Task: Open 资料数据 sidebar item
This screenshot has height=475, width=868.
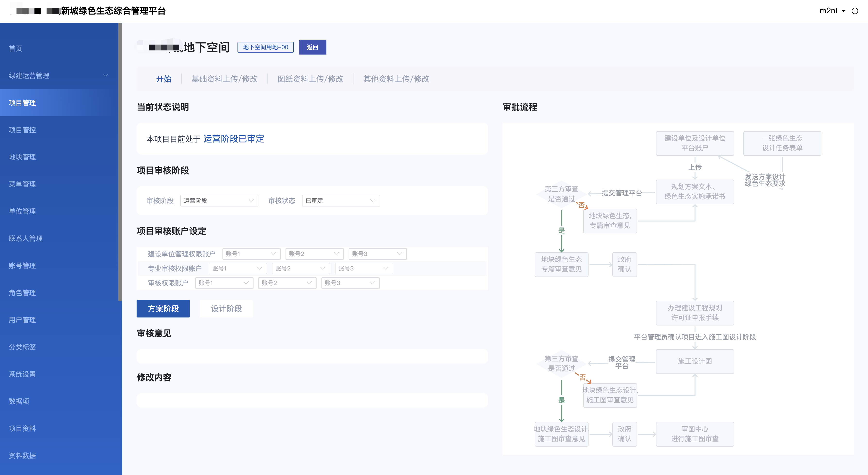Action: [59, 456]
